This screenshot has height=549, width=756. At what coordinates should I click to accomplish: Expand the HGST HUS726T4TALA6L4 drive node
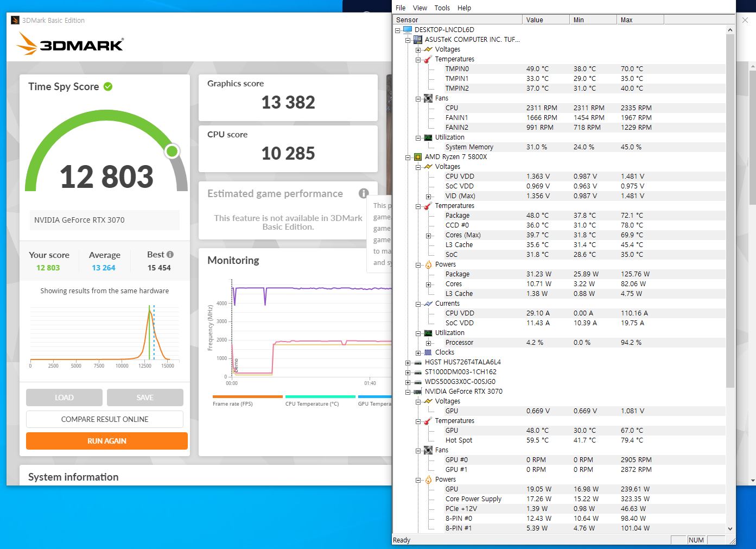[408, 362]
